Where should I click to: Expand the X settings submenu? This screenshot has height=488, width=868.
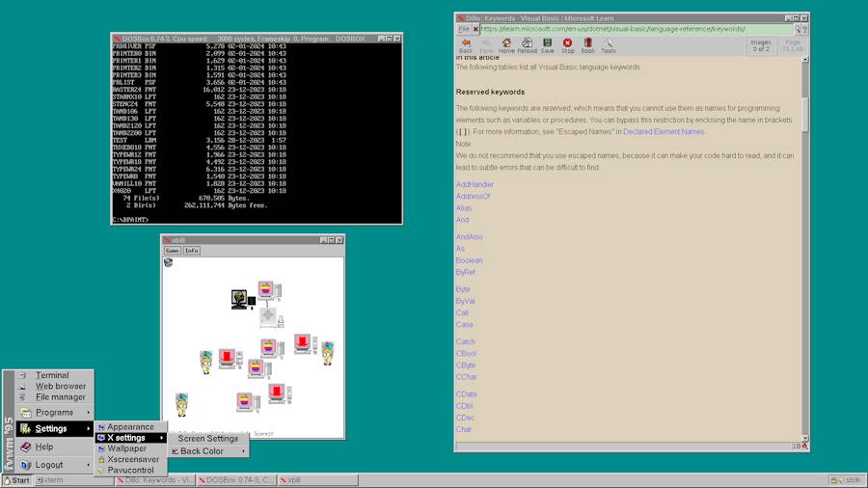pyautogui.click(x=130, y=438)
